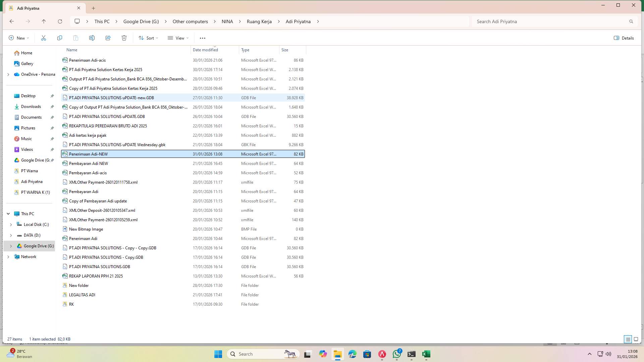Expand This PC in the navigation pane
The height and width of the screenshot is (362, 644).
[x=8, y=214]
